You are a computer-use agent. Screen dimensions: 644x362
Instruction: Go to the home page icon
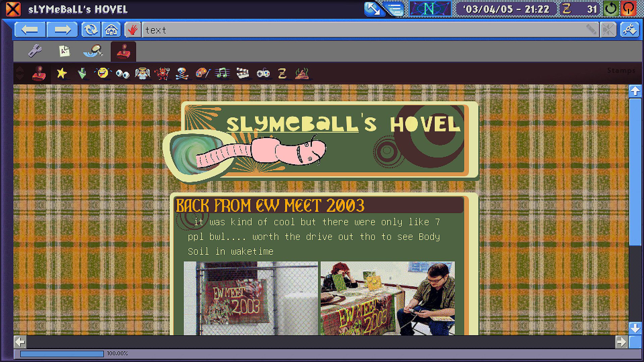click(x=111, y=30)
